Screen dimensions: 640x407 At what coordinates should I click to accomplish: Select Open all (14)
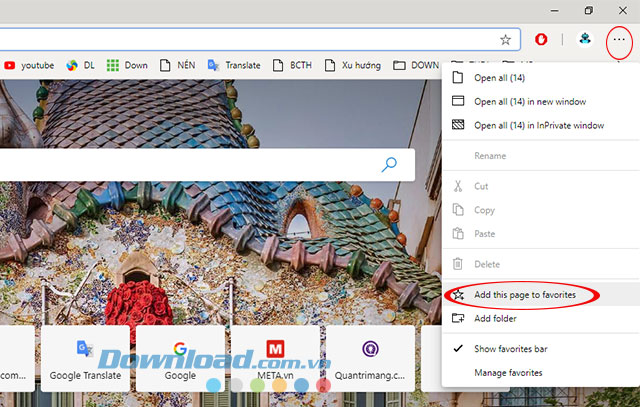(541, 78)
